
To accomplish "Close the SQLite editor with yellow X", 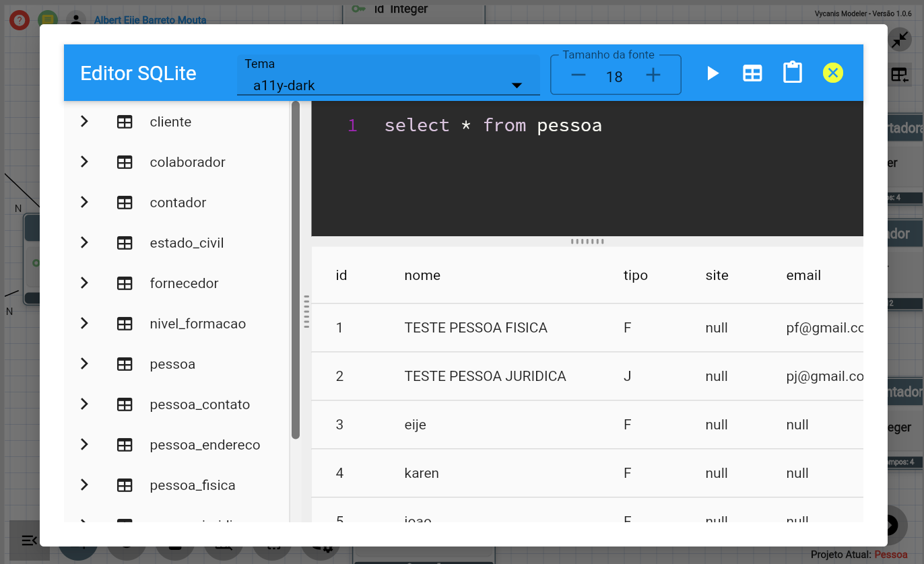I will click(x=833, y=73).
